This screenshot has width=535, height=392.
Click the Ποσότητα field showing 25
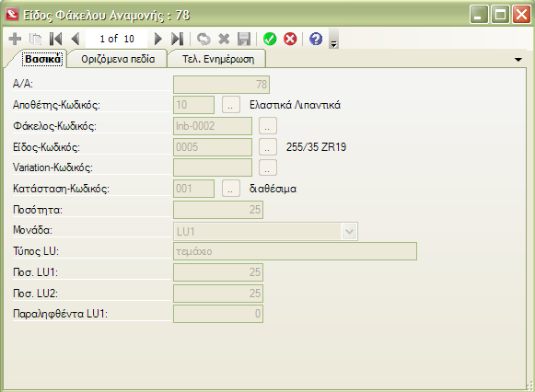coord(218,210)
